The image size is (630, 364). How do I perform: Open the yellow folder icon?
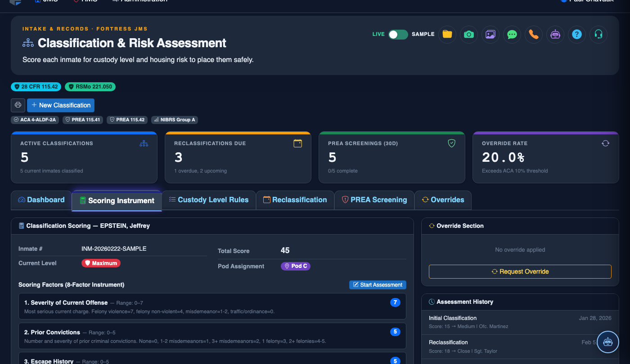(447, 35)
